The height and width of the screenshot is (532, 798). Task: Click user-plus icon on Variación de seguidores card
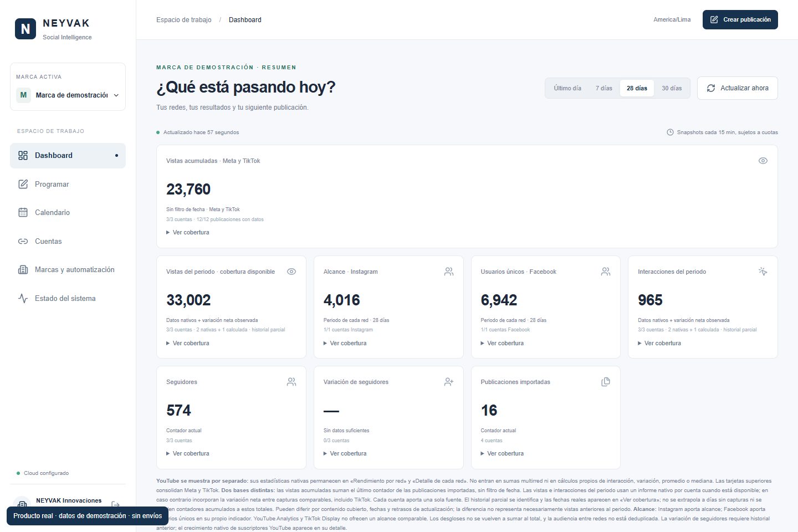tap(449, 382)
